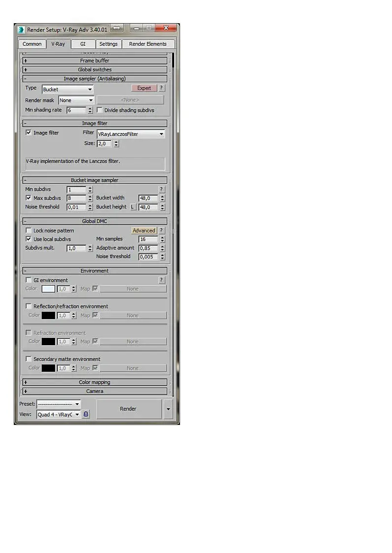392x553 pixels.
Task: Enable Reflection/refraction environment checkbox
Action: [29, 306]
